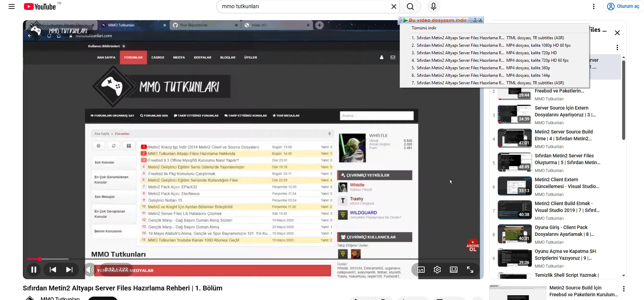644x300 pixels.
Task: Seek using the red video progress bar
Action: (x=137, y=259)
